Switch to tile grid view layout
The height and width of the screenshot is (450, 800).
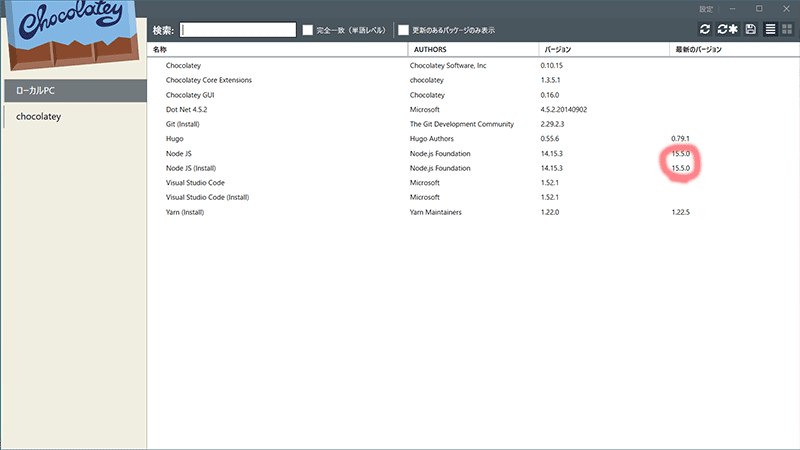787,30
